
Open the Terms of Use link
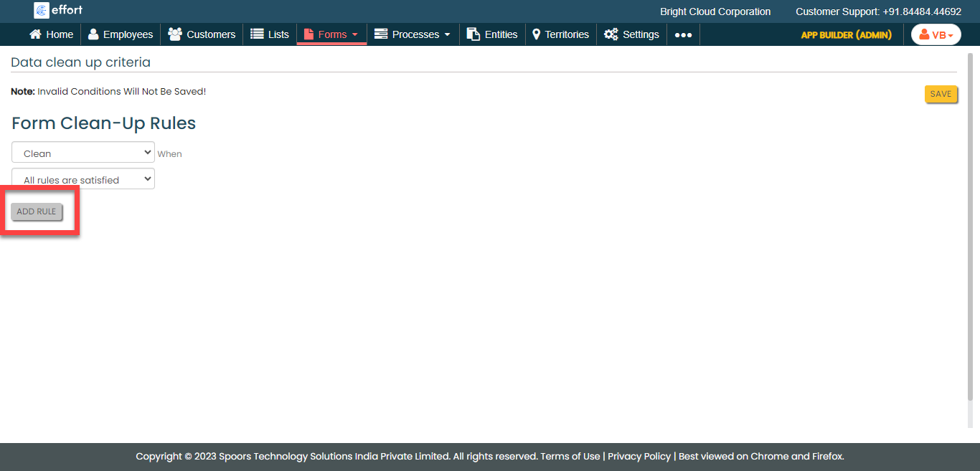(x=570, y=456)
